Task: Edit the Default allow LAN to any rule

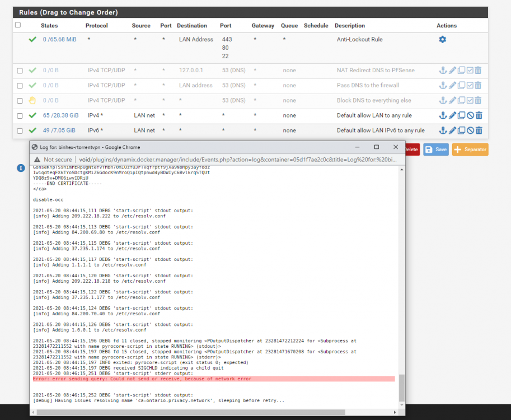Action: pos(452,115)
